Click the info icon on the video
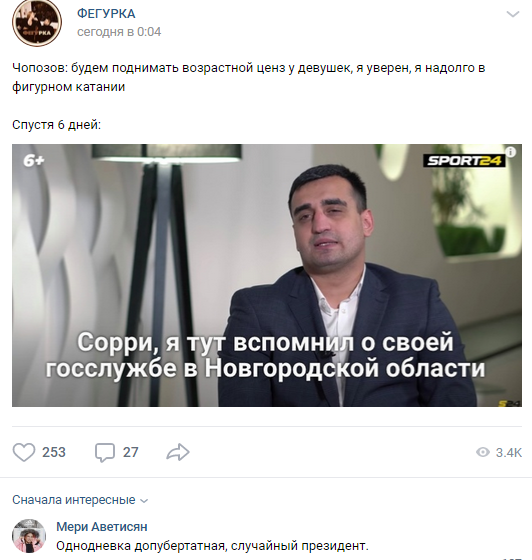The height and width of the screenshot is (560, 532). coord(511,152)
